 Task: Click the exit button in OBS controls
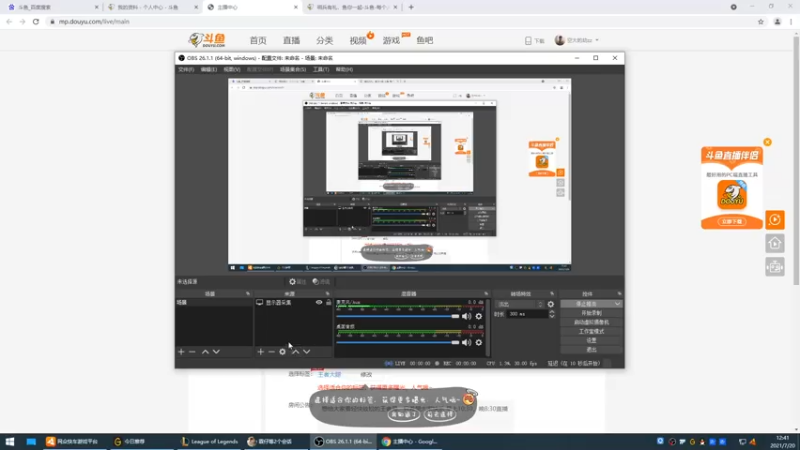pos(591,349)
